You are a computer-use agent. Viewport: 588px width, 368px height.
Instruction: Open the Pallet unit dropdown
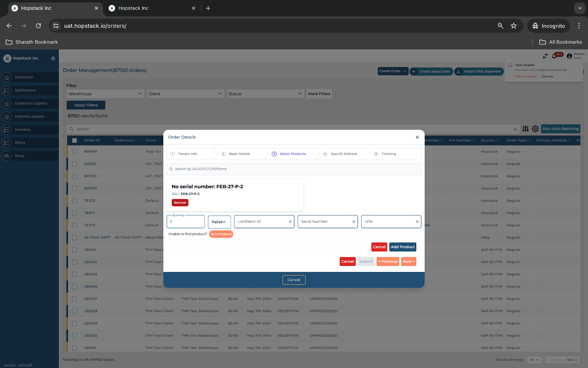(x=219, y=222)
